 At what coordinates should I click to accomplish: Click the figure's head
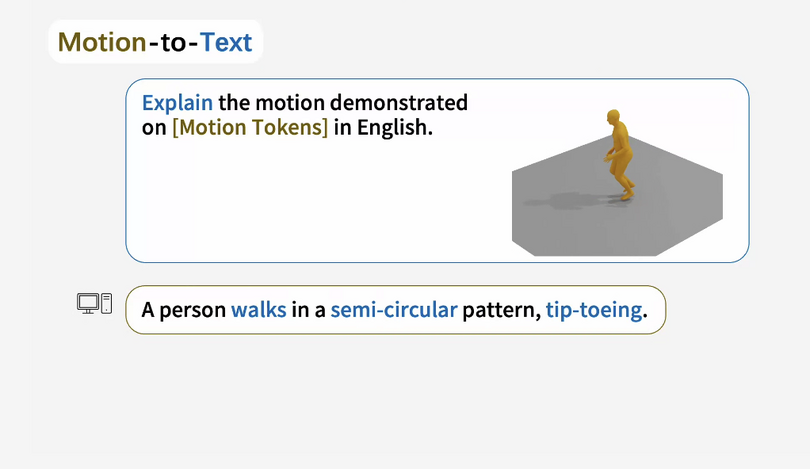[x=613, y=117]
